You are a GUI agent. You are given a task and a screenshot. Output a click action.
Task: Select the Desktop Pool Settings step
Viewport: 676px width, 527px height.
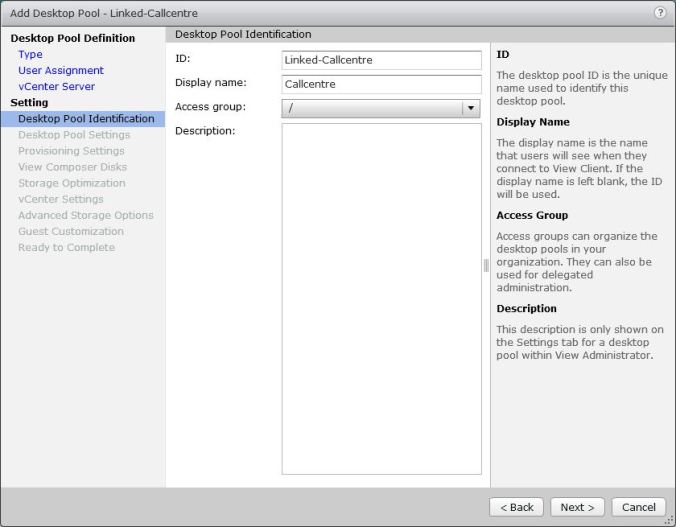tap(74, 134)
